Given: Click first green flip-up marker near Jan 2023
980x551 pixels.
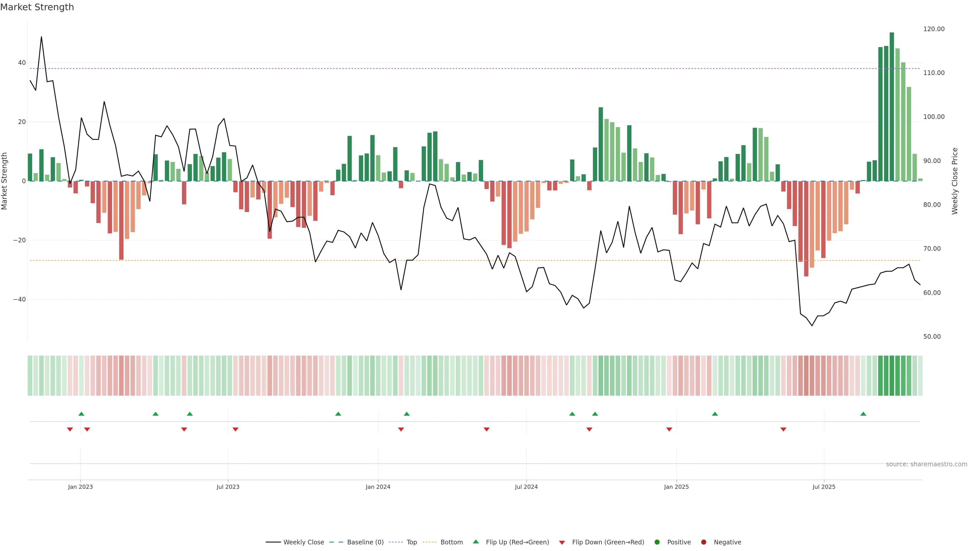Looking at the screenshot, I should point(81,414).
